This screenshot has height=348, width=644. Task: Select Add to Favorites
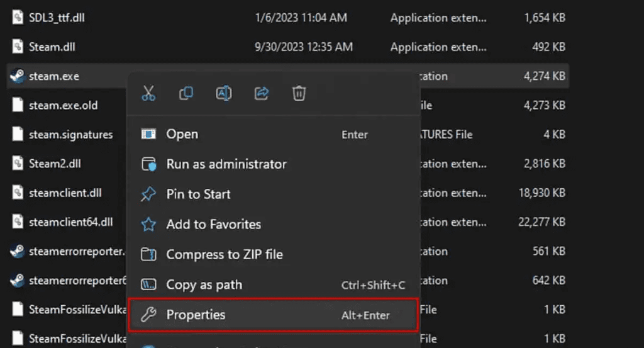(213, 225)
